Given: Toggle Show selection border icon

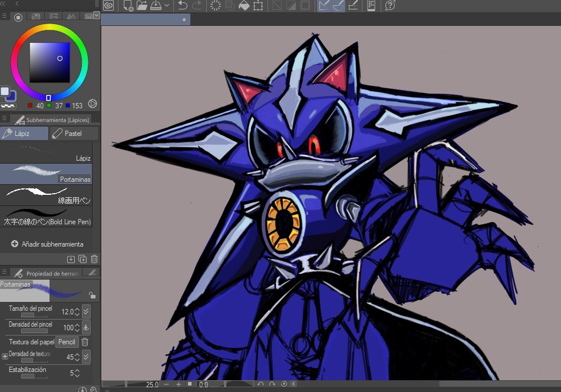Looking at the screenshot, I should tap(305, 5).
